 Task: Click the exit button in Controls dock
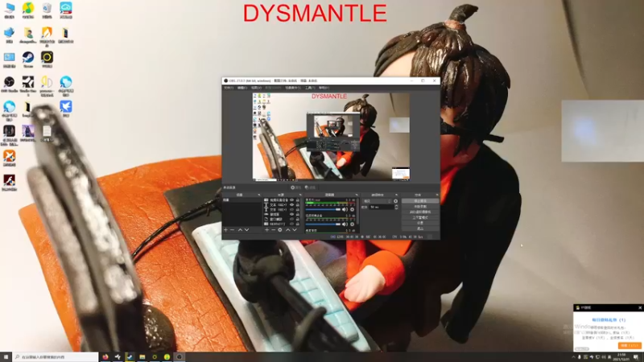tap(420, 228)
